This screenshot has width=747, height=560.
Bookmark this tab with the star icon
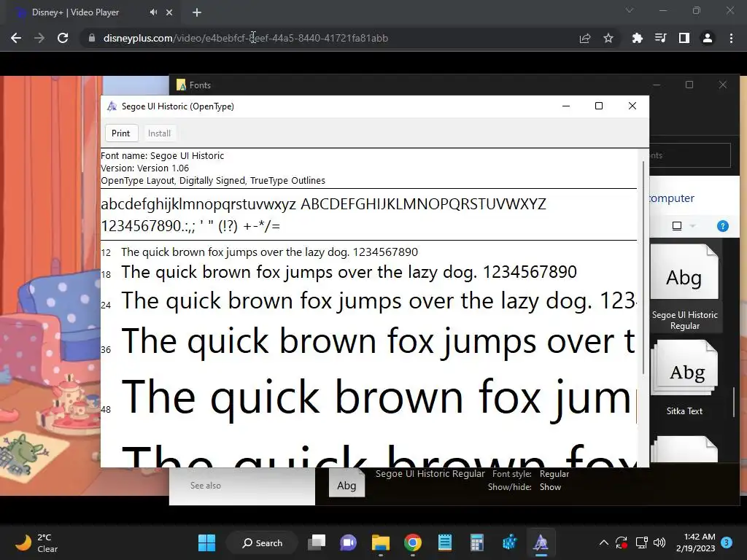coord(608,38)
